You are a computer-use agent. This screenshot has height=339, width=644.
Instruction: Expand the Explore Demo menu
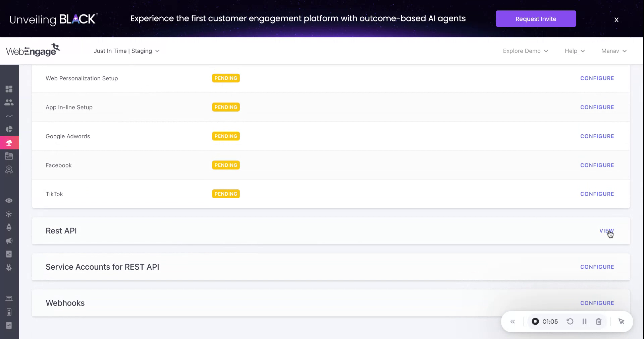point(525,51)
